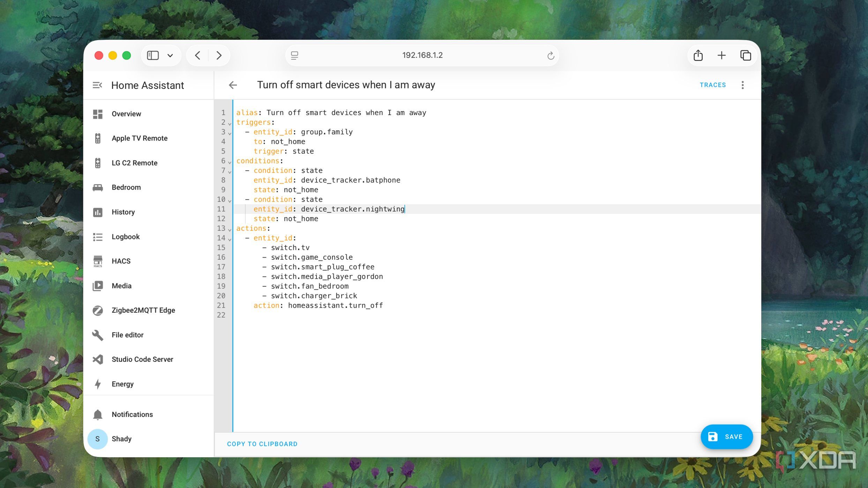Screen dimensions: 868x488
Task: Go forward in Safari history
Action: [x=219, y=55]
